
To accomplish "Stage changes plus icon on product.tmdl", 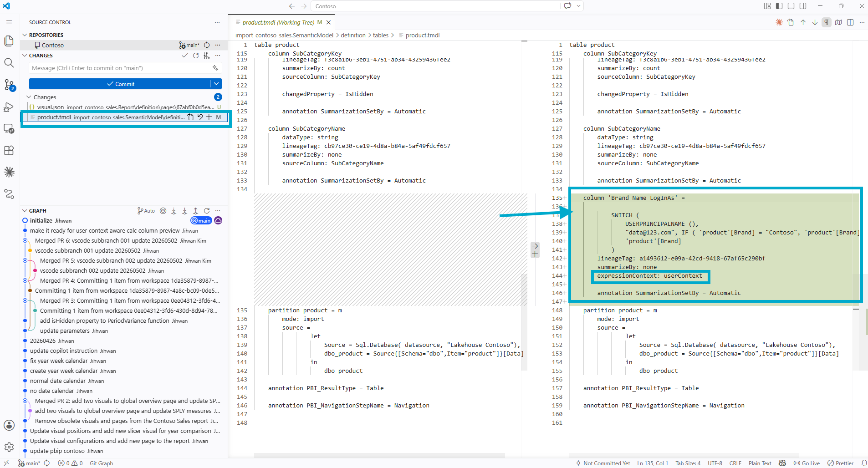I will click(209, 117).
